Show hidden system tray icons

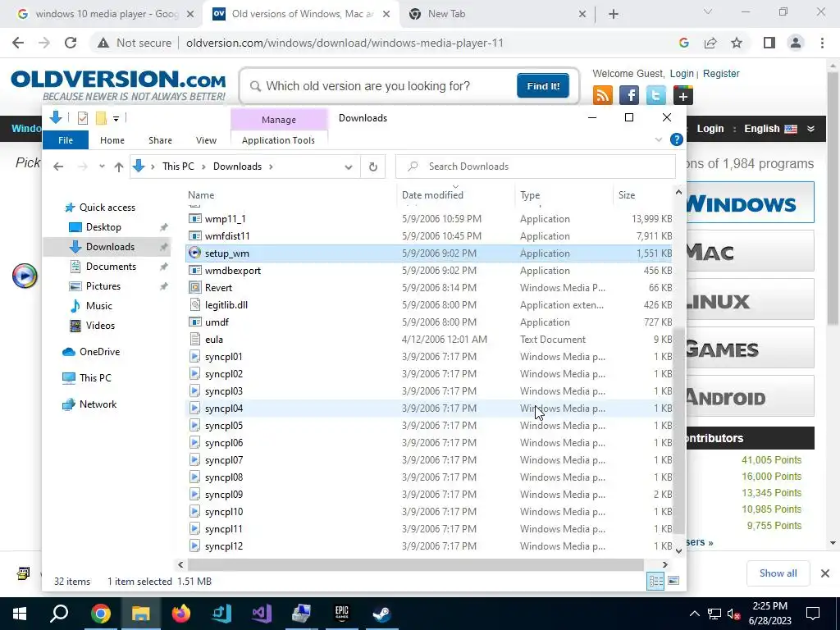[694, 614]
